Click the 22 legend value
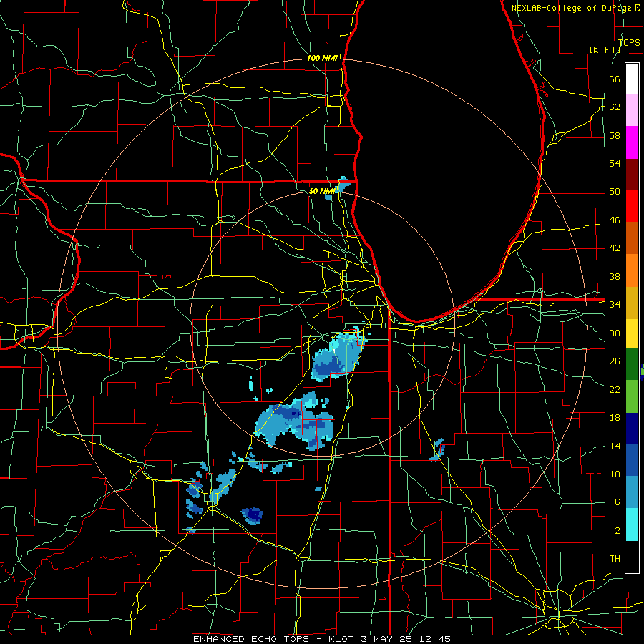Viewport: 644px width, 644px height. click(x=615, y=389)
